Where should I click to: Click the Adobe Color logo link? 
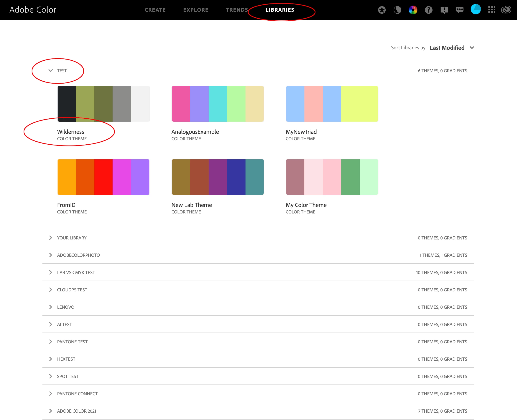[33, 10]
